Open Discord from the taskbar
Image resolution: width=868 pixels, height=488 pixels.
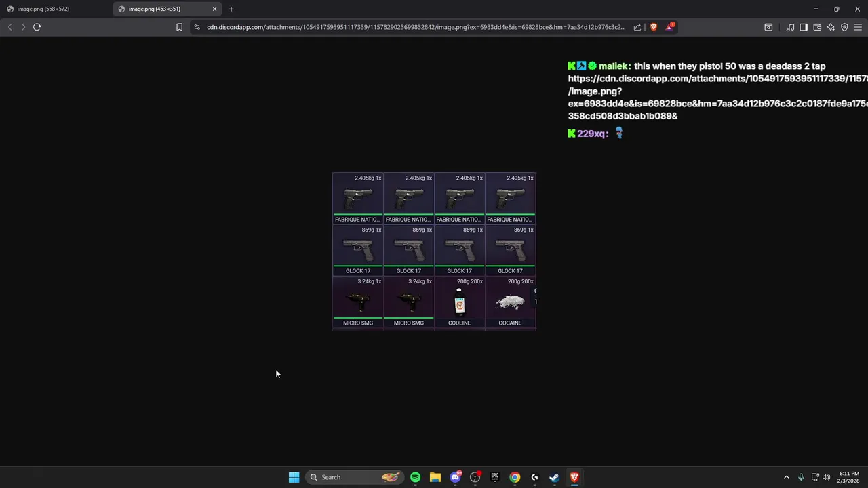455,477
